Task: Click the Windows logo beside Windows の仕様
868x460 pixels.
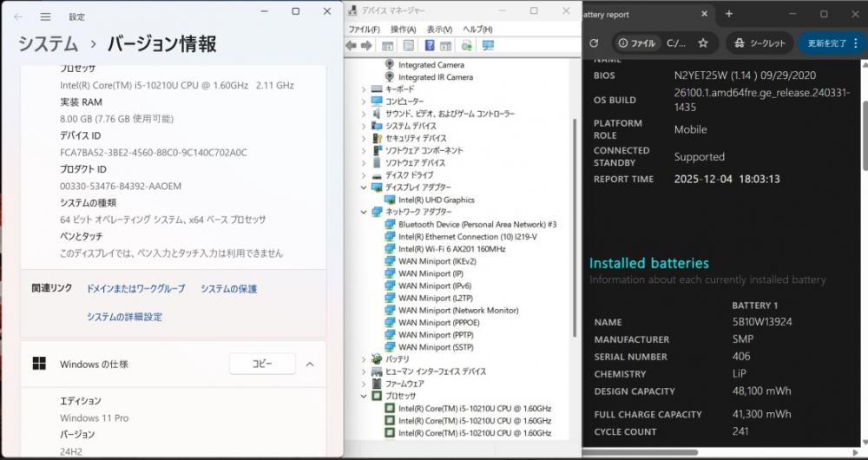Action: point(39,364)
